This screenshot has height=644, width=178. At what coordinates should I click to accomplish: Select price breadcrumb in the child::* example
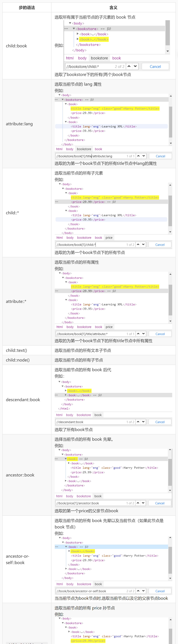point(109,238)
